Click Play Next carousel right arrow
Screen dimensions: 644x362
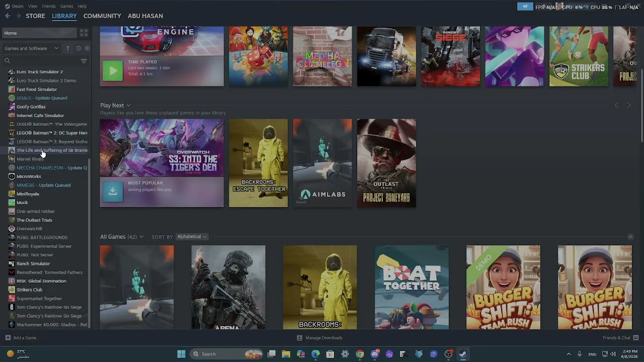(628, 105)
